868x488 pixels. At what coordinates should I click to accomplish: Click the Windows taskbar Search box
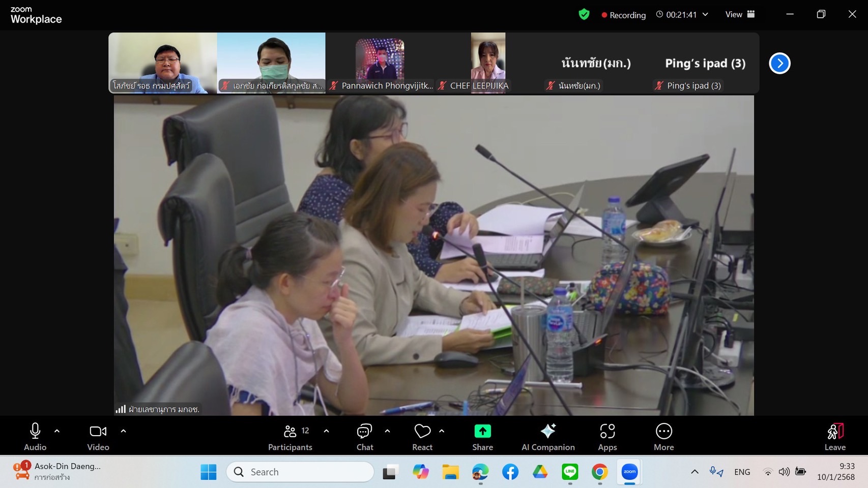click(x=300, y=472)
